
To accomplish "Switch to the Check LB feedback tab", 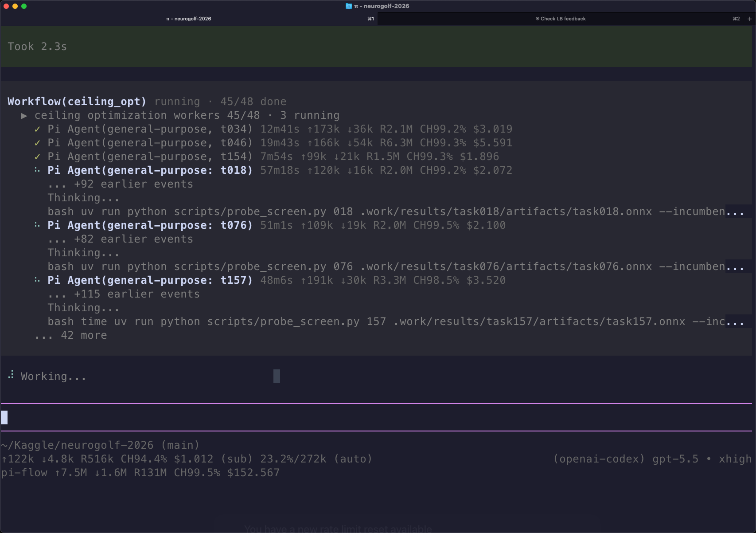I will click(561, 19).
